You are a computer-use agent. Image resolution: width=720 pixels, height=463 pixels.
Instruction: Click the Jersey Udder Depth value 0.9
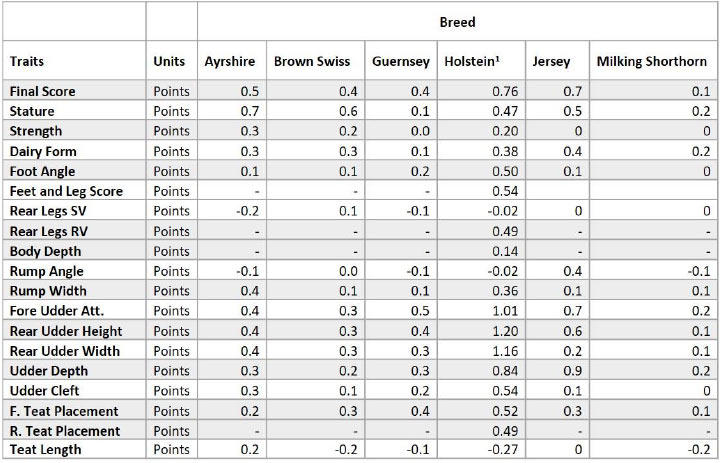[x=573, y=371]
